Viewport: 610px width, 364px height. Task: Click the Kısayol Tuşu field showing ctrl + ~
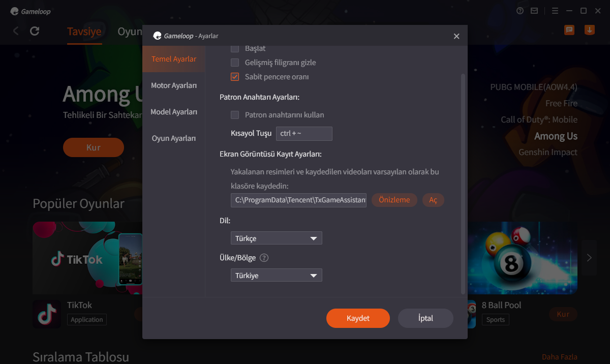304,134
